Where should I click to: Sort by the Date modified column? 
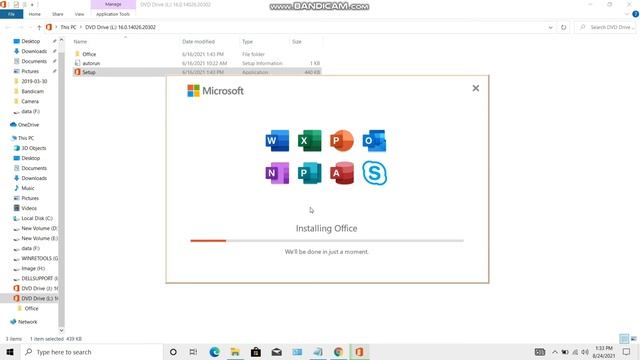click(198, 42)
